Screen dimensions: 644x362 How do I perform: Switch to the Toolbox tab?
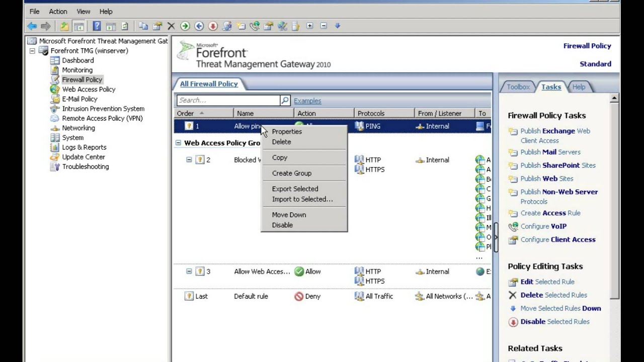[x=518, y=87]
